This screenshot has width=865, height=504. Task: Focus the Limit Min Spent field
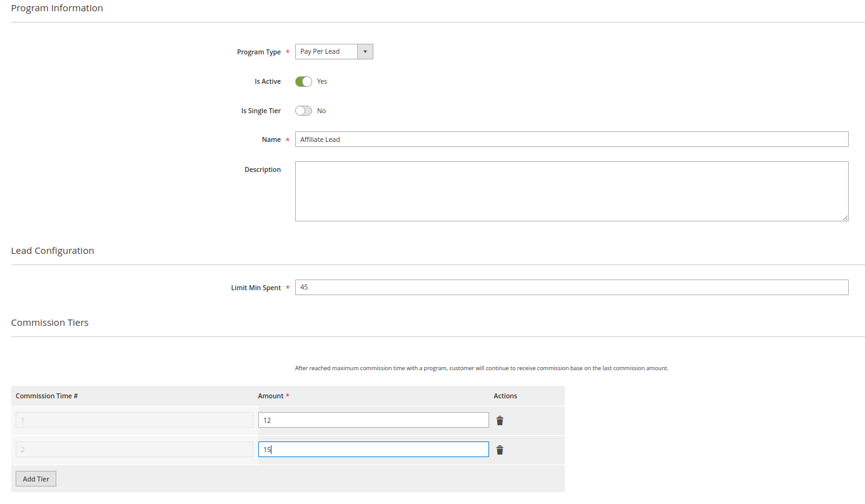[572, 288]
